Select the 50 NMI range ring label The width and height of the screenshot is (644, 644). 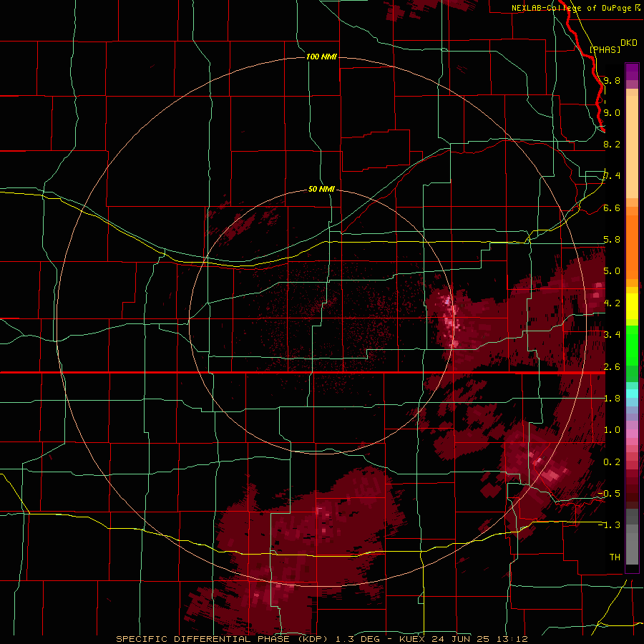click(x=321, y=190)
